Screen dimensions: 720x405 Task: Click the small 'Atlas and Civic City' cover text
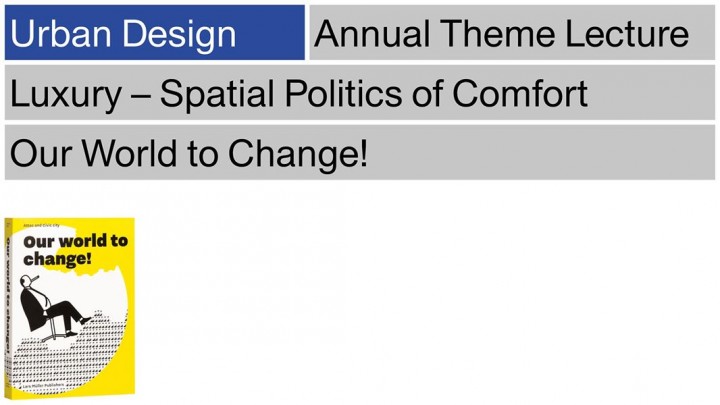(x=41, y=225)
